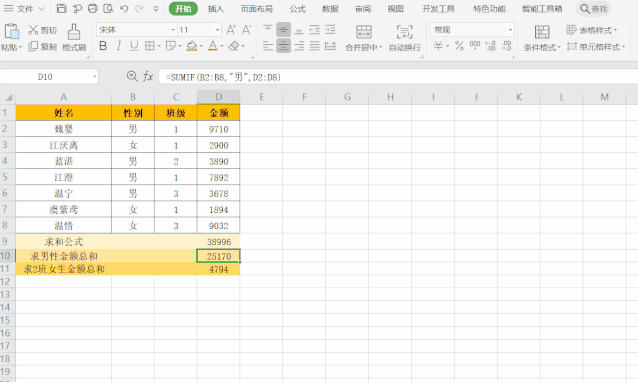Click the Undo arrow icon

pos(124,9)
